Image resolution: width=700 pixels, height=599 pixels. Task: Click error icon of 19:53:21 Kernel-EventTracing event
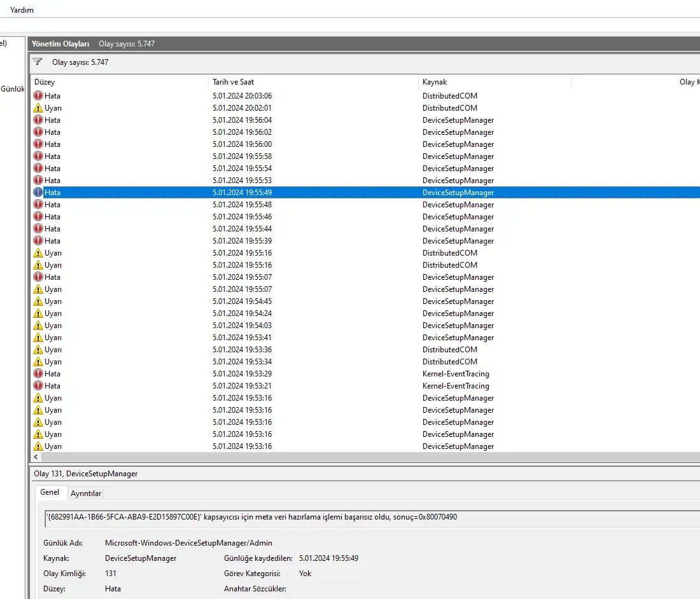[x=38, y=385]
